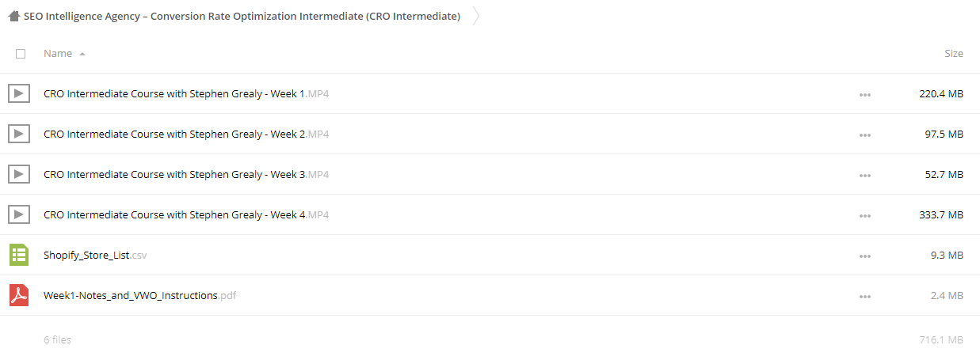The width and height of the screenshot is (980, 360).
Task: Click the video icon for Week 2
Action: click(x=19, y=134)
